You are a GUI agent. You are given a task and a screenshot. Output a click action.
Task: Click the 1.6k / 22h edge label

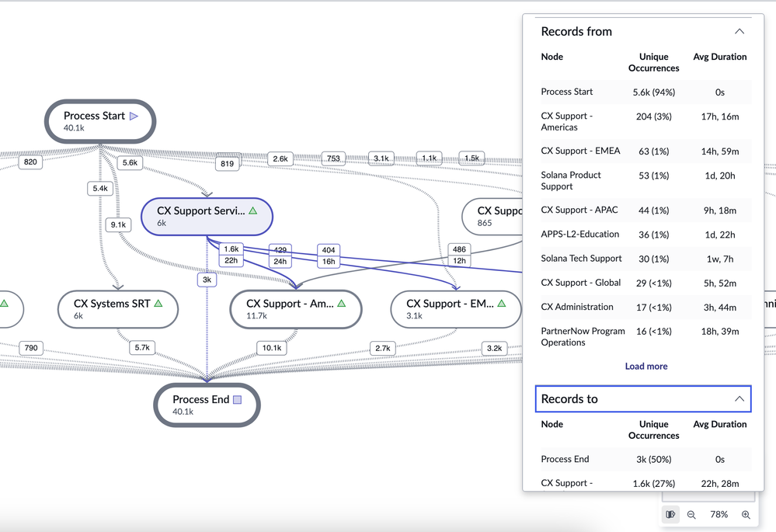tap(231, 252)
